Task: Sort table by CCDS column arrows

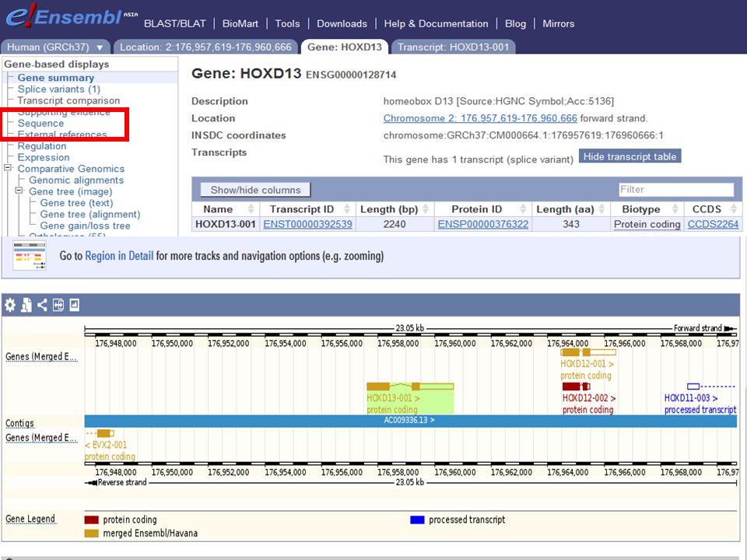Action: (x=734, y=209)
